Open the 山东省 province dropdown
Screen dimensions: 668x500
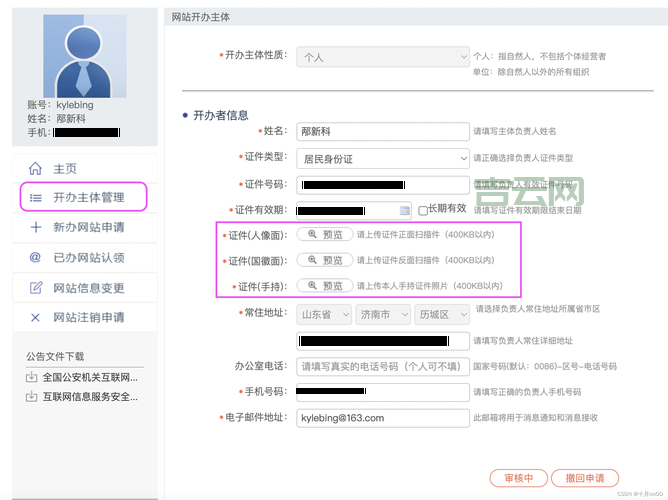(x=324, y=315)
